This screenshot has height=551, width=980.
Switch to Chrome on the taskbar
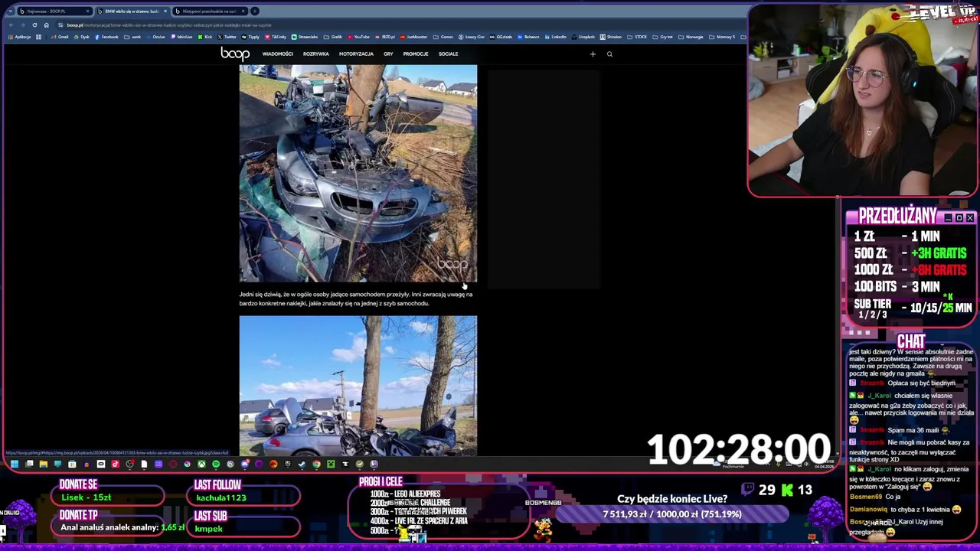coord(316,464)
